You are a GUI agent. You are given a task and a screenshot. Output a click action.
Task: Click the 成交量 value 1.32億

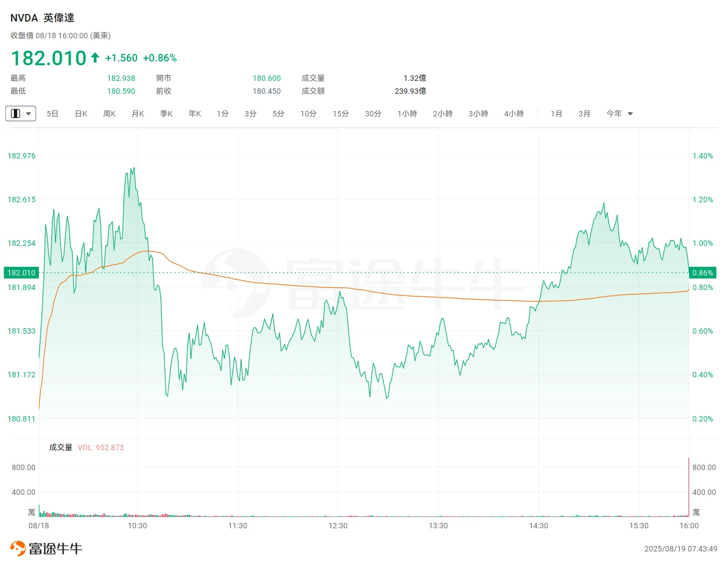point(415,78)
